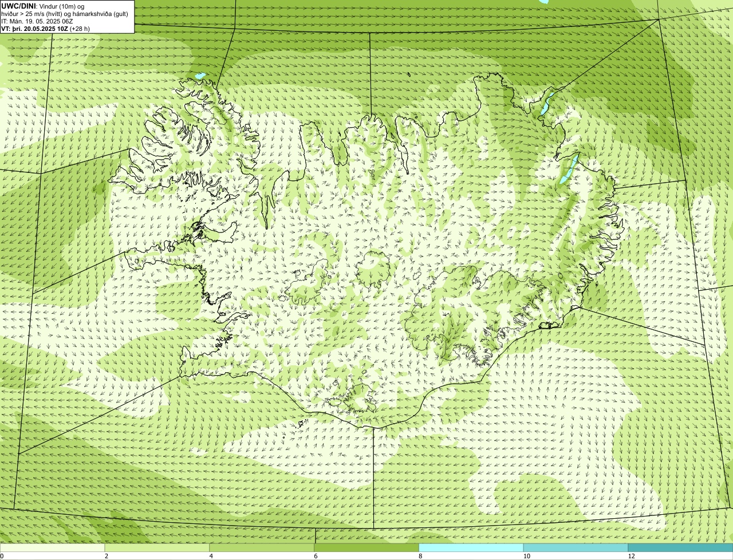The height and width of the screenshot is (560, 733).
Task: Click the legend scale label '8'
Action: [x=420, y=556]
